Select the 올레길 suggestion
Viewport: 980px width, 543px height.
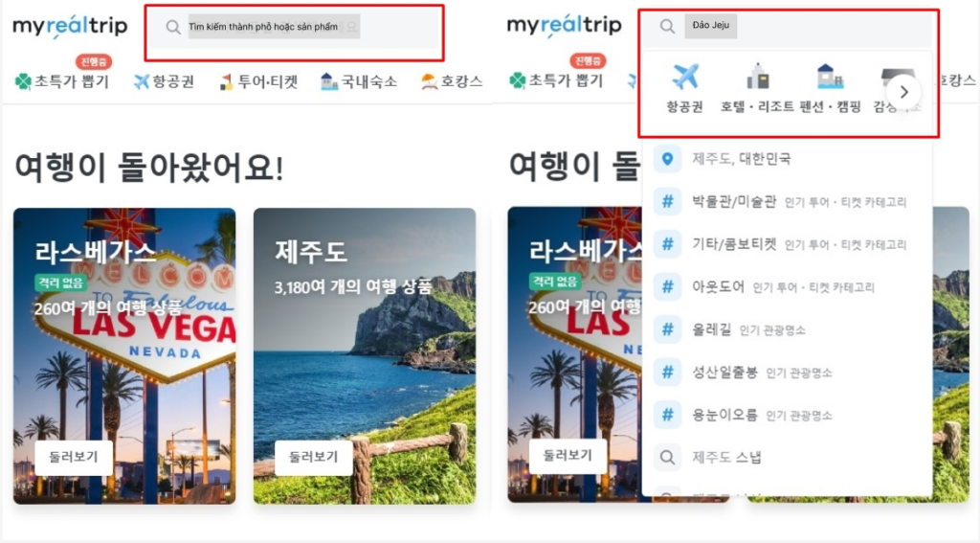788,329
